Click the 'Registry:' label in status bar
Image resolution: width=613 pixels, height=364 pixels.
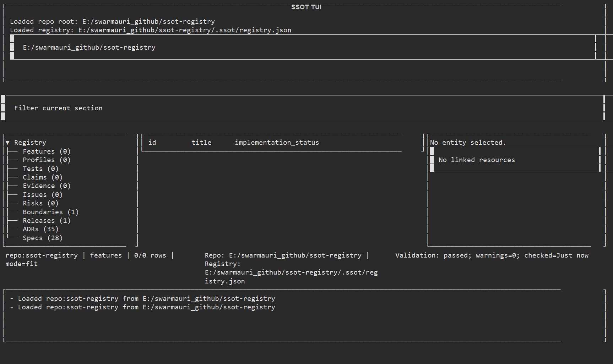pos(222,264)
